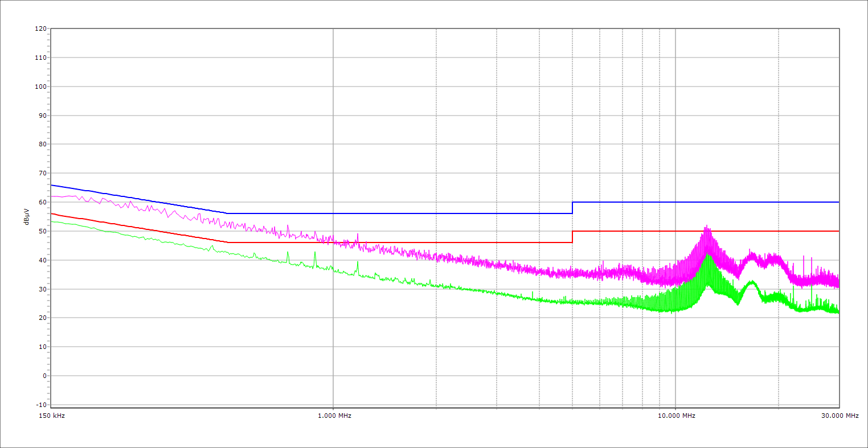
Task: Click the 0 value on the y-axis
Action: coord(43,376)
